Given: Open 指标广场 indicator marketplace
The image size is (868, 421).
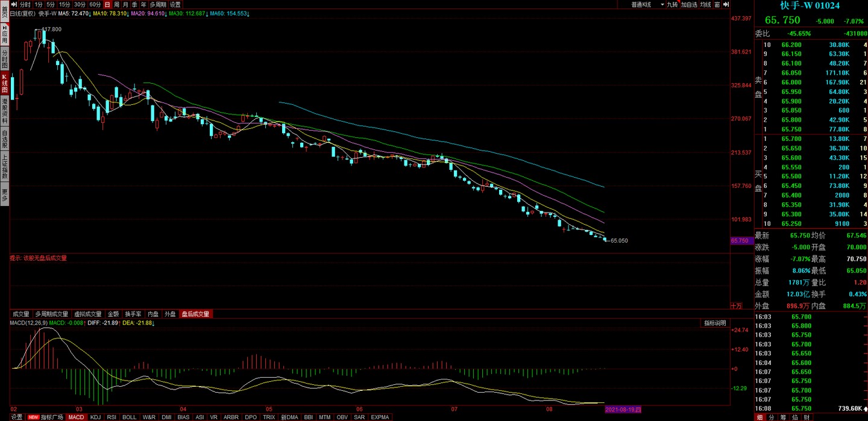Looking at the screenshot, I should point(51,417).
